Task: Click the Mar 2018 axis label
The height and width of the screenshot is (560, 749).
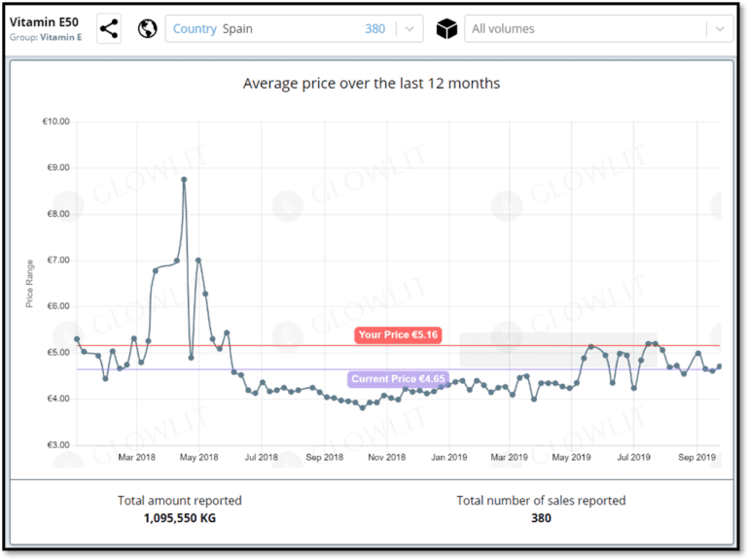Action: 136,457
